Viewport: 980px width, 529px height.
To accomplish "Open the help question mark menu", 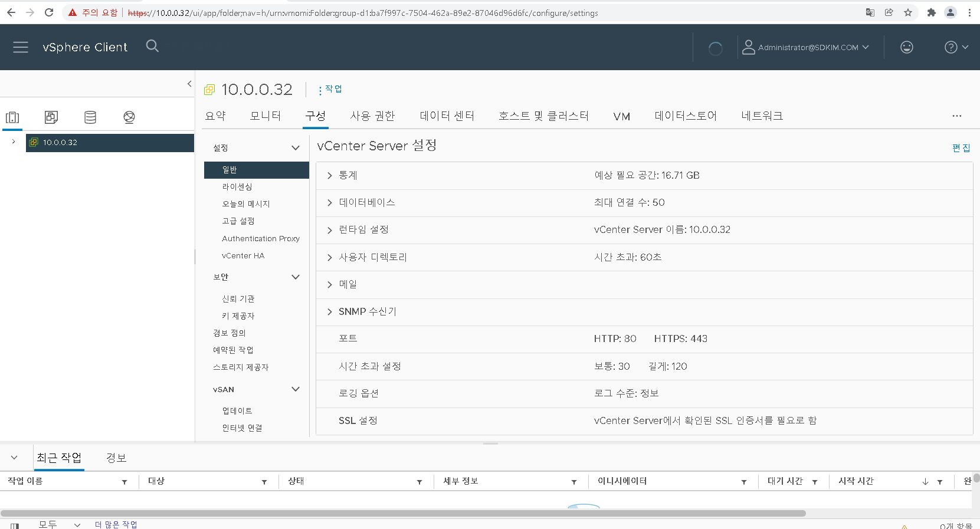I will point(956,47).
